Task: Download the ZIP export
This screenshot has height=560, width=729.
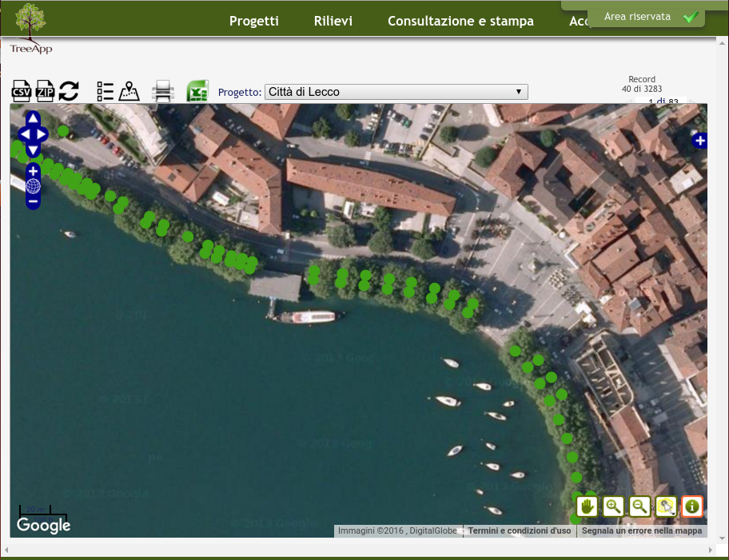Action: 45,91
